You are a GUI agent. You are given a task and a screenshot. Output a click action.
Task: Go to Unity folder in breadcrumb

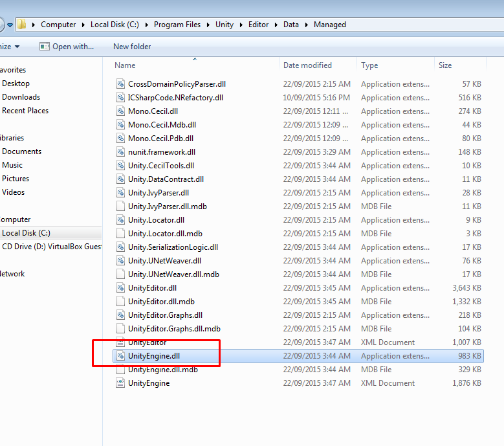coord(225,25)
